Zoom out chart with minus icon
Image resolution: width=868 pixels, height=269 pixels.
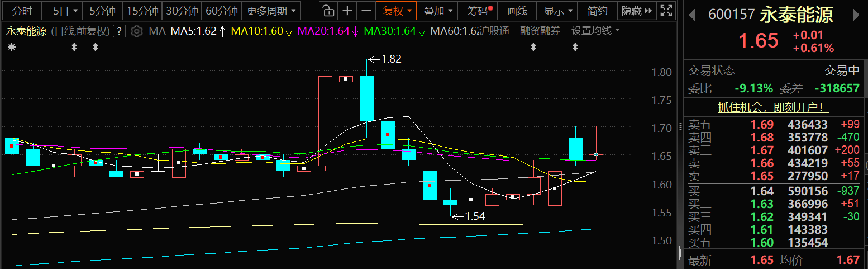click(x=366, y=11)
